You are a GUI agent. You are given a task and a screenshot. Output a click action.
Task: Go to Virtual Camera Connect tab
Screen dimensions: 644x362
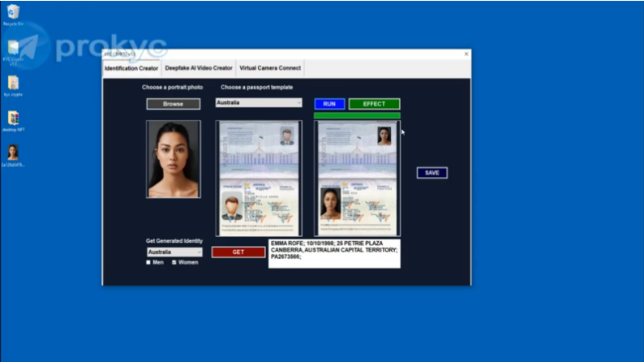[270, 68]
